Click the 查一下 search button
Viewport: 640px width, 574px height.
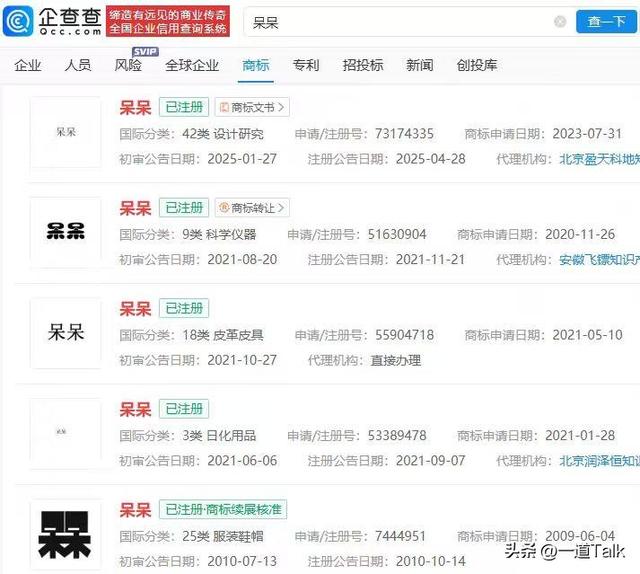coord(606,21)
